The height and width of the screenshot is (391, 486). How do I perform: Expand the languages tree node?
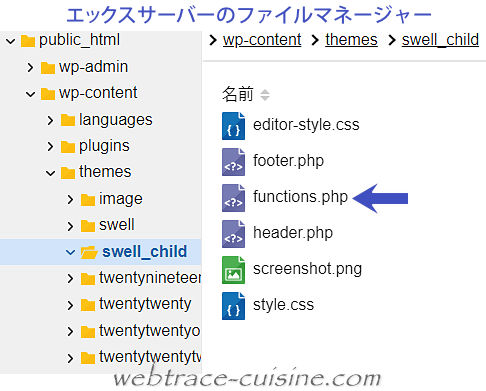click(x=50, y=120)
